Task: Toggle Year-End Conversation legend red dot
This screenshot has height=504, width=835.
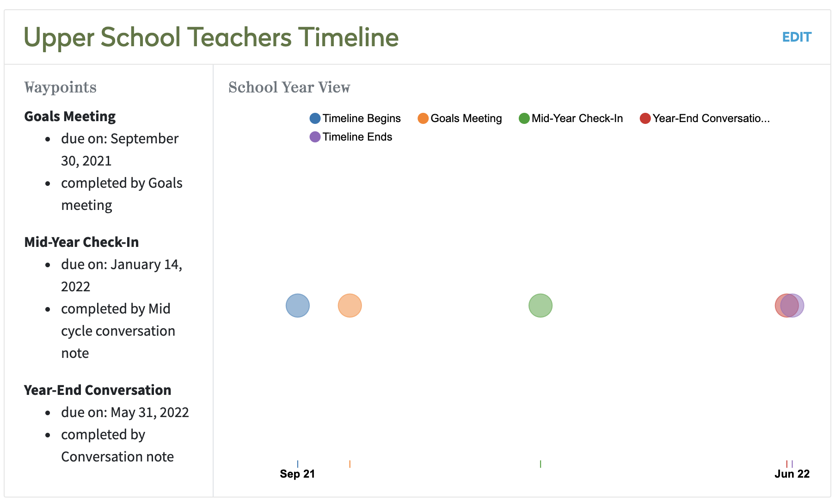Action: tap(645, 118)
